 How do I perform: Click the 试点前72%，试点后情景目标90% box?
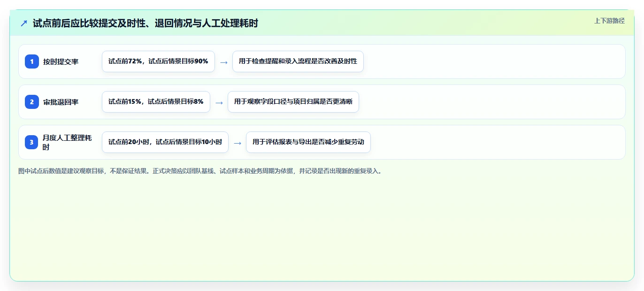click(158, 61)
